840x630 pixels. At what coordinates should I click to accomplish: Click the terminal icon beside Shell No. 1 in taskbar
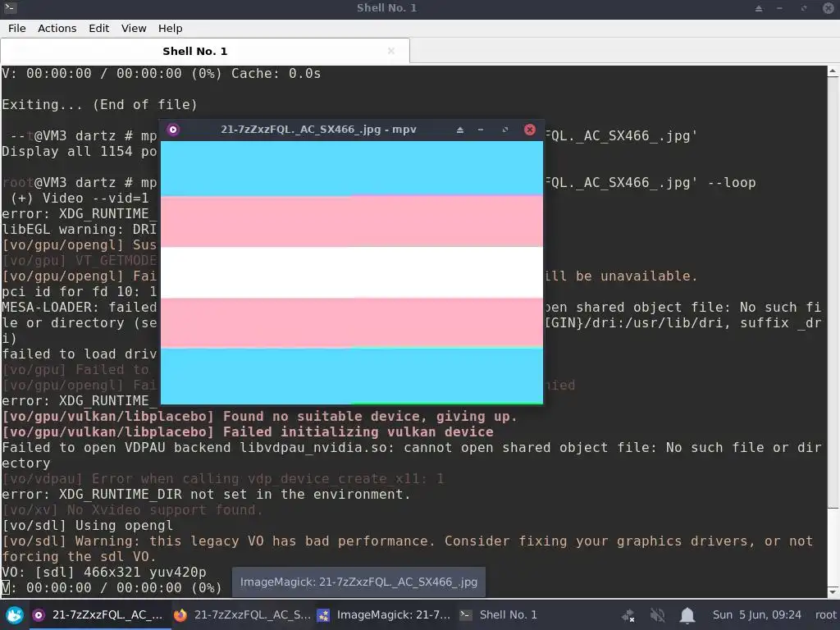pos(466,615)
